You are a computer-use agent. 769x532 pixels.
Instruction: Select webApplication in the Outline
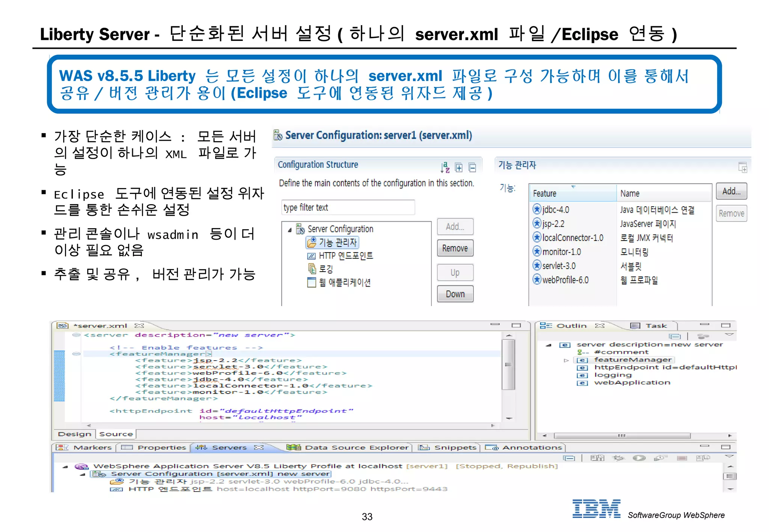pyautogui.click(x=632, y=383)
